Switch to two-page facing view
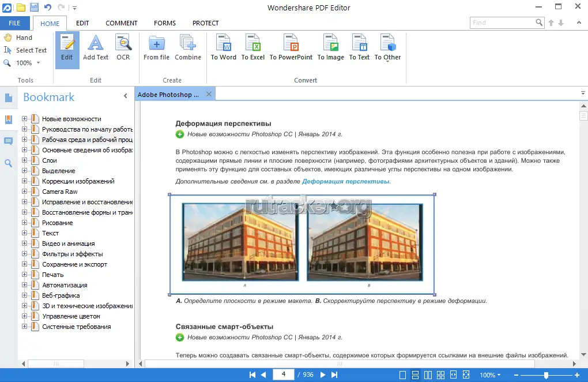This screenshot has height=382, width=588. click(428, 375)
